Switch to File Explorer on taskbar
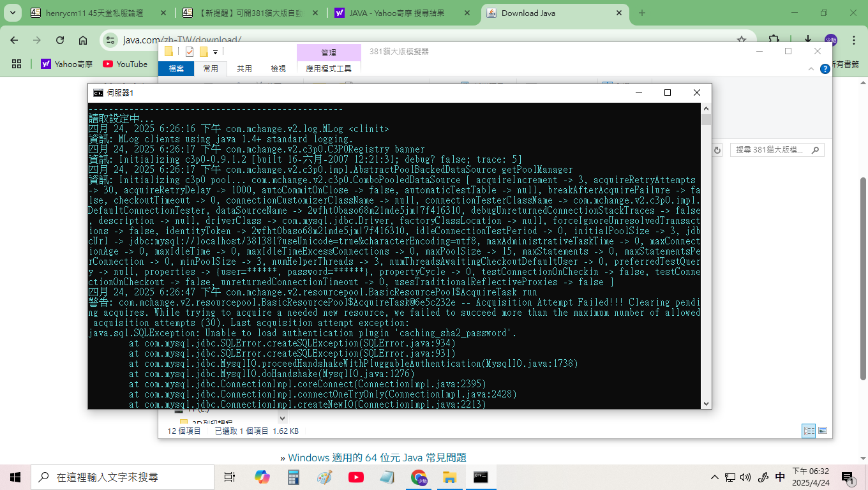 coord(450,477)
